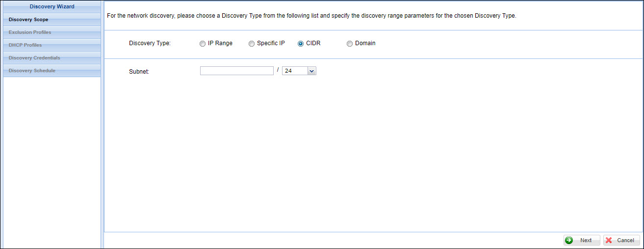This screenshot has height=249, width=644.
Task: Click the arrow of the prefix length combo box
Action: (311, 71)
